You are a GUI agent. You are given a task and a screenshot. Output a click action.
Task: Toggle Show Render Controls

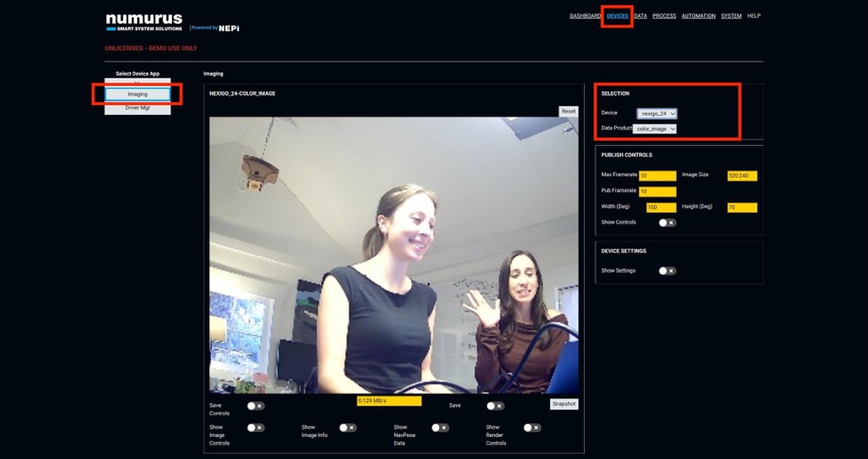coord(531,428)
